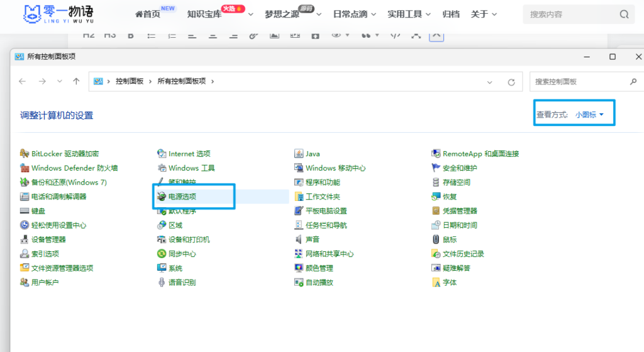
Task: Click the 搜索控制面板 search field
Action: (x=577, y=82)
